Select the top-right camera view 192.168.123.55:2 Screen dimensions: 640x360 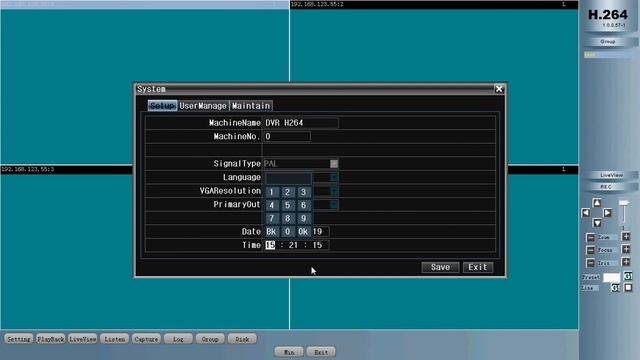point(434,82)
